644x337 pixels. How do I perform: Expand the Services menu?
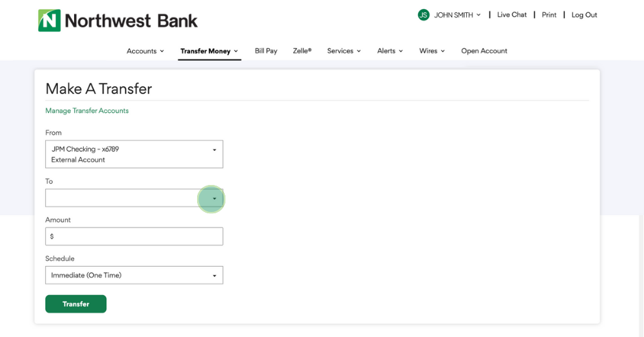[x=344, y=51]
